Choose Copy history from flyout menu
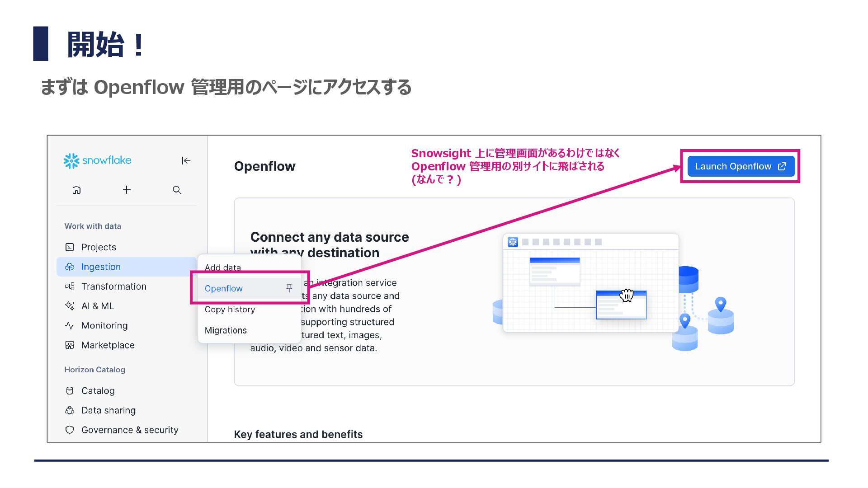 click(x=230, y=310)
